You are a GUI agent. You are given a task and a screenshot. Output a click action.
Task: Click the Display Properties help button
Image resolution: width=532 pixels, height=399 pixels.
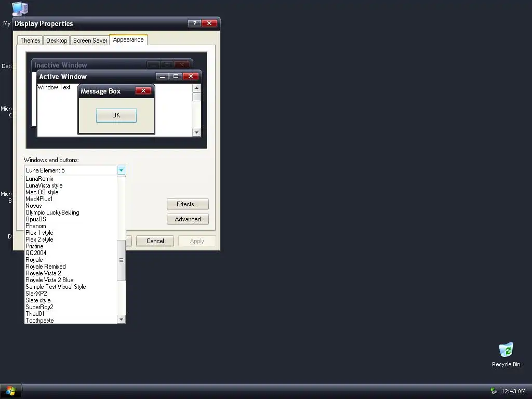(x=194, y=23)
